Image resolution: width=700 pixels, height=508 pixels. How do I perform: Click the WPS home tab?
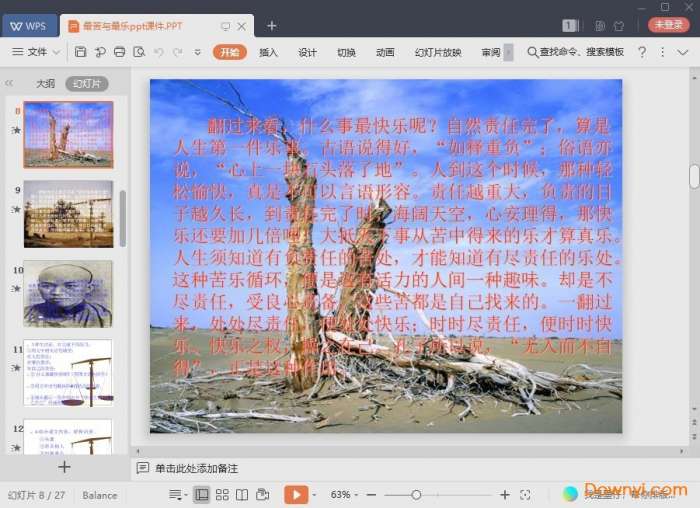(29, 25)
